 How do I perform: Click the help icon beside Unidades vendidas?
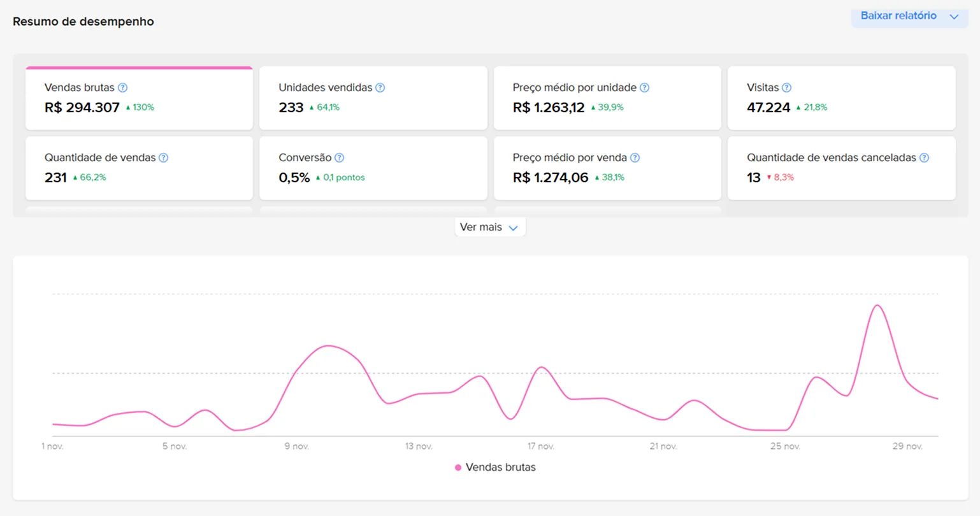coord(379,87)
